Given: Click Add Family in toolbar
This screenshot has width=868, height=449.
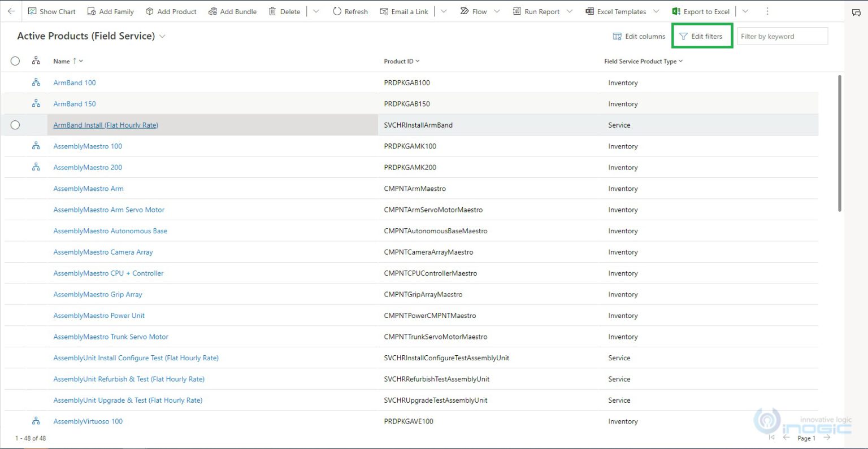Looking at the screenshot, I should 110,11.
